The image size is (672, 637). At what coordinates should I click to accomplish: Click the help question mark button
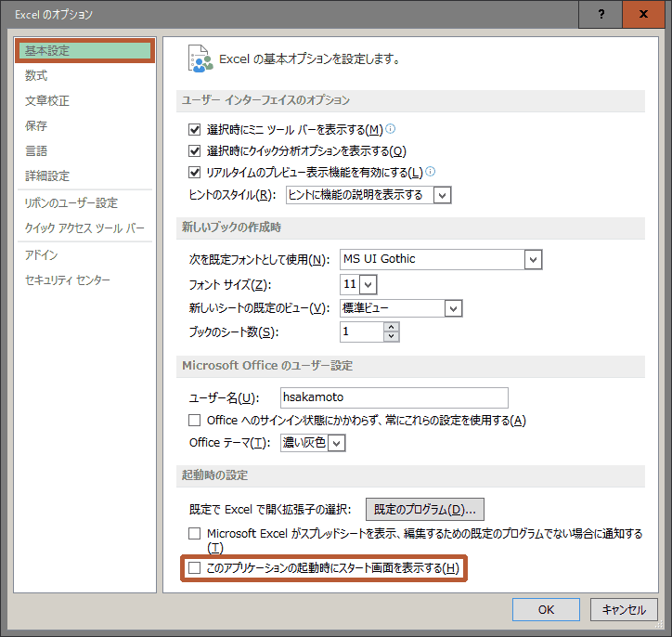(x=601, y=14)
